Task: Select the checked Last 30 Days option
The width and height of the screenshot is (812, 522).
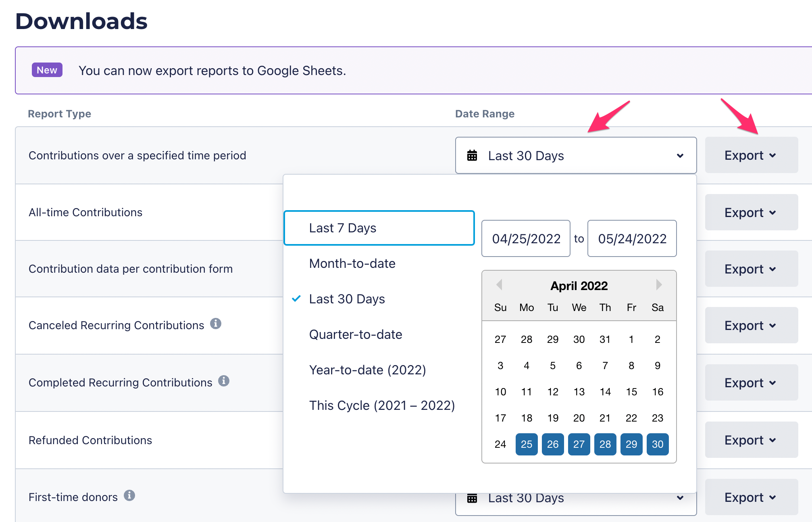Action: (x=347, y=299)
